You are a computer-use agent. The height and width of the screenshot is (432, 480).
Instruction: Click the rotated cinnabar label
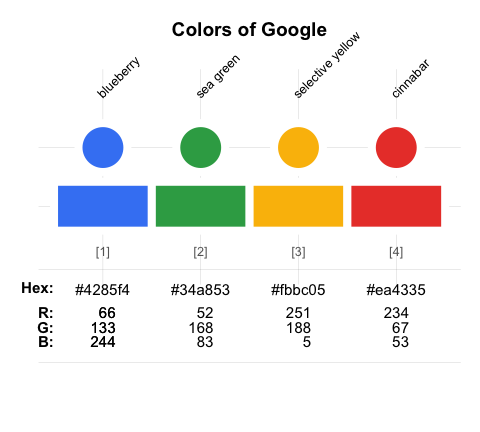(x=410, y=79)
